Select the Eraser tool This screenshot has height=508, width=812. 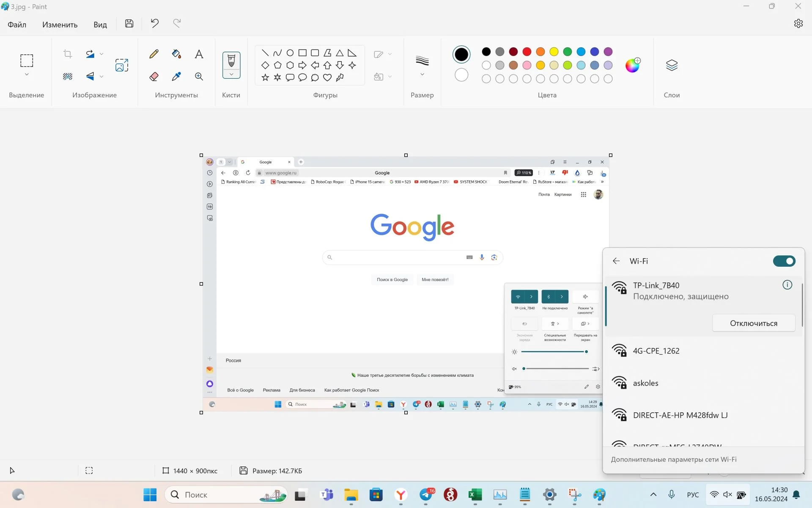(x=154, y=76)
